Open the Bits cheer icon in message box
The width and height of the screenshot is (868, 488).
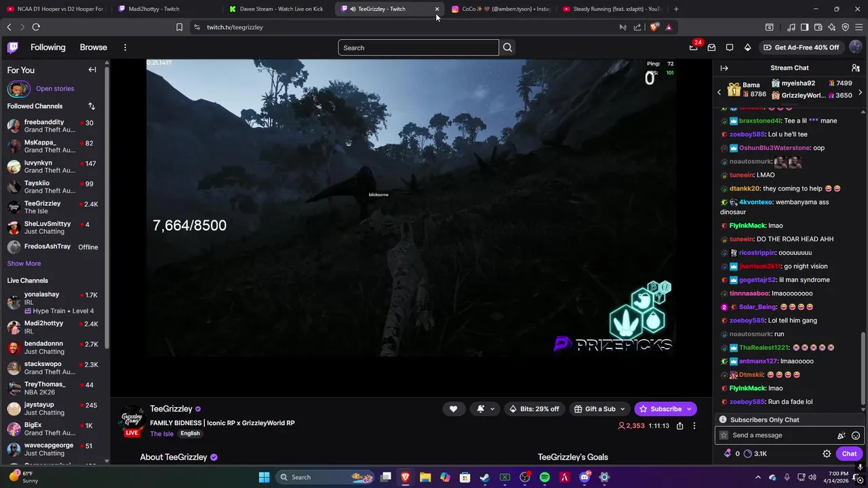tap(841, 435)
